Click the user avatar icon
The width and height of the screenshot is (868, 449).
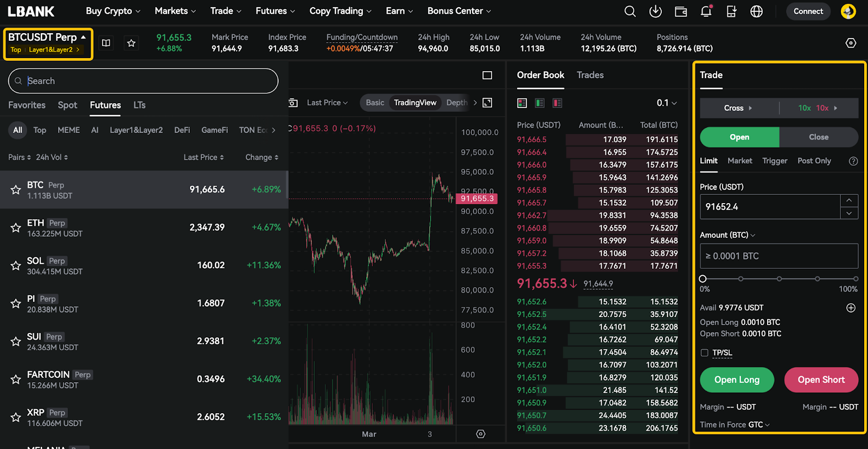848,11
